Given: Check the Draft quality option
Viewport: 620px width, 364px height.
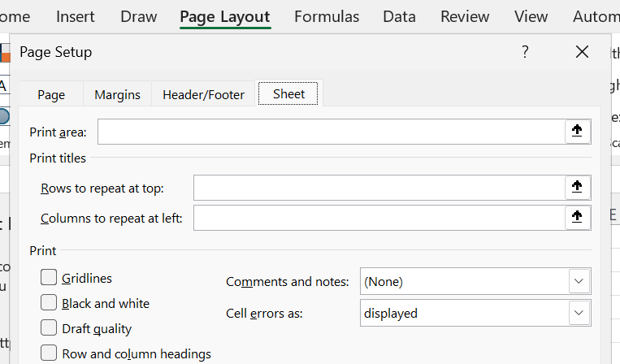Looking at the screenshot, I should [x=50, y=328].
